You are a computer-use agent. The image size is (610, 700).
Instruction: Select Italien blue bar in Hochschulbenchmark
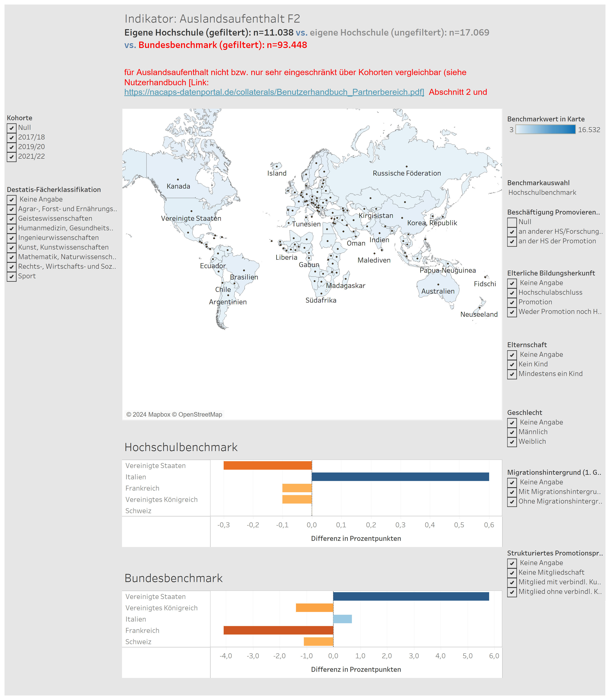(400, 476)
